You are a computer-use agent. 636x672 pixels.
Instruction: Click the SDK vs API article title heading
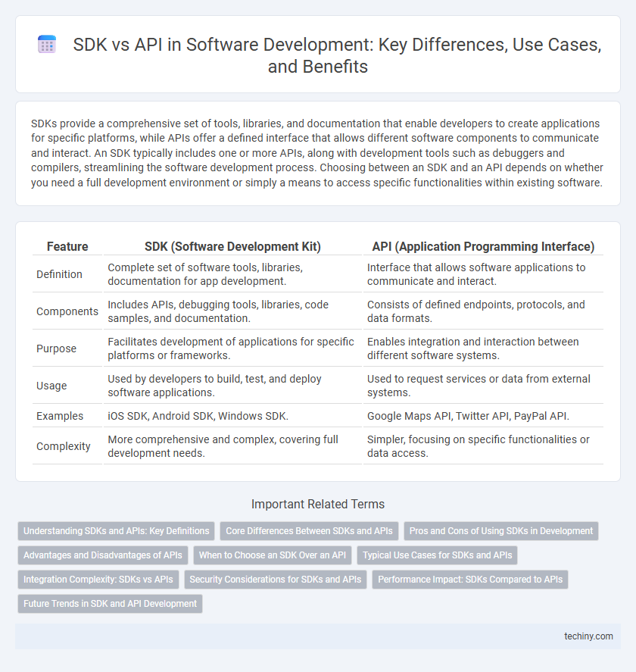pos(337,55)
